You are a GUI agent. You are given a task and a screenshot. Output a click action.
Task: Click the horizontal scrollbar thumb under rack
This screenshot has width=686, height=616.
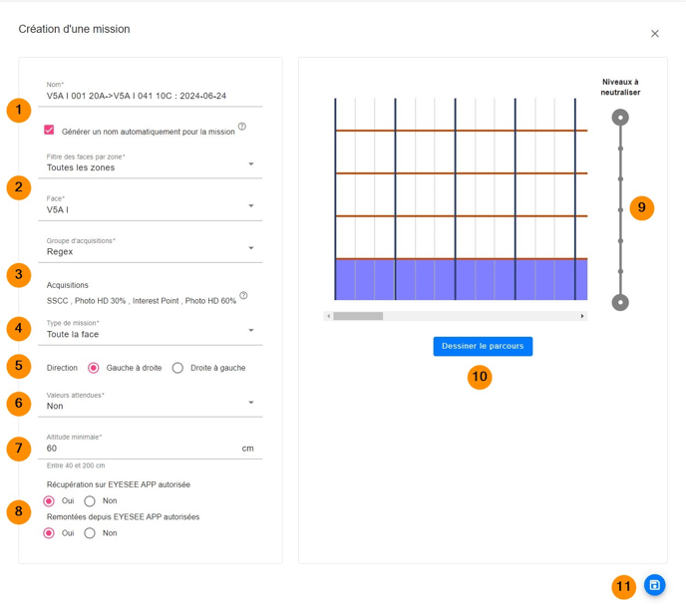[x=358, y=316]
